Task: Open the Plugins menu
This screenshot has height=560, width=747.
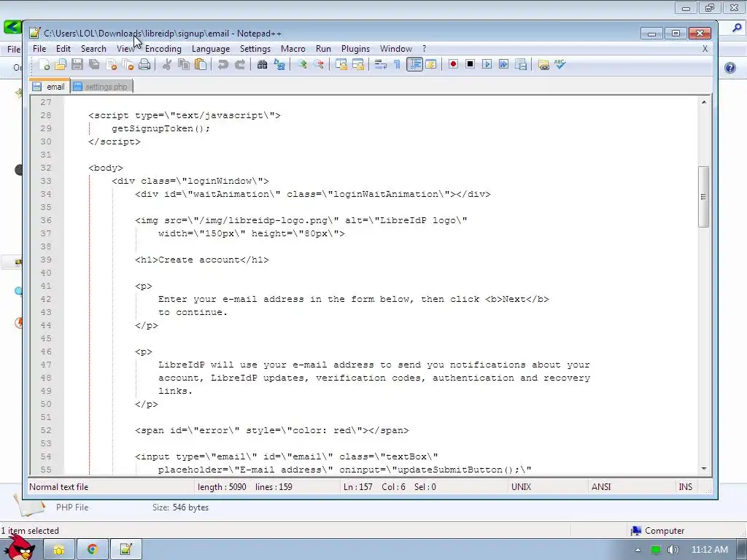Action: point(355,49)
